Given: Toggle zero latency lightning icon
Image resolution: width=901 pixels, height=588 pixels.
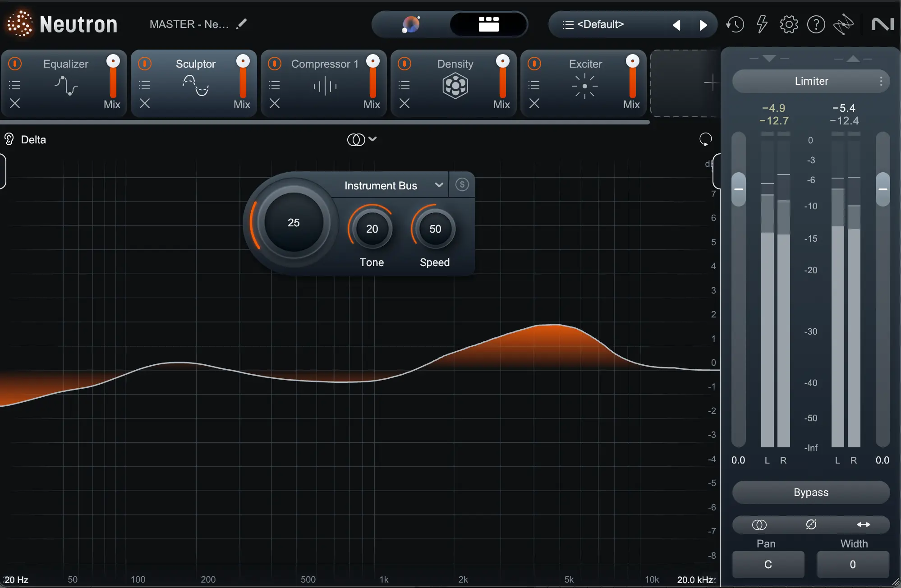Looking at the screenshot, I should [762, 24].
